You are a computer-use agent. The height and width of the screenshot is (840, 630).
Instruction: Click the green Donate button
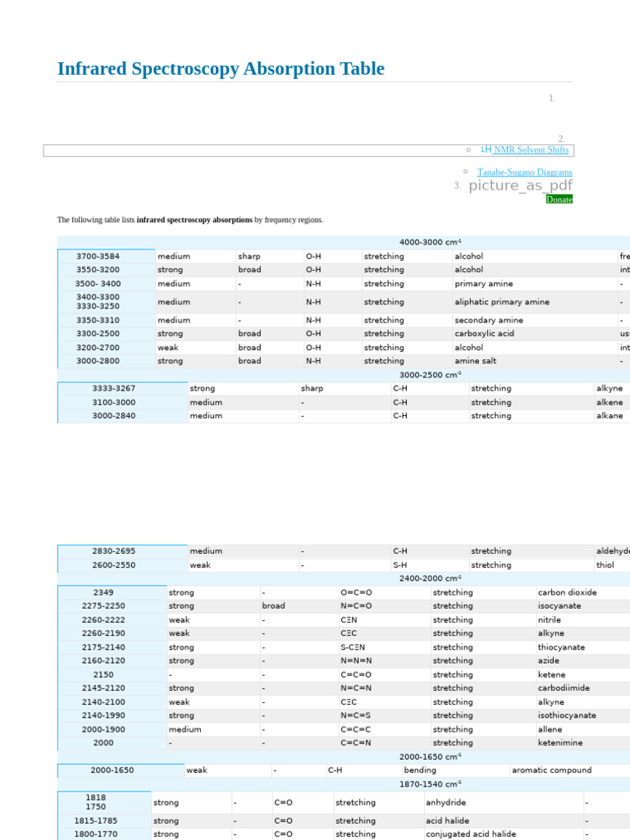coord(559,199)
